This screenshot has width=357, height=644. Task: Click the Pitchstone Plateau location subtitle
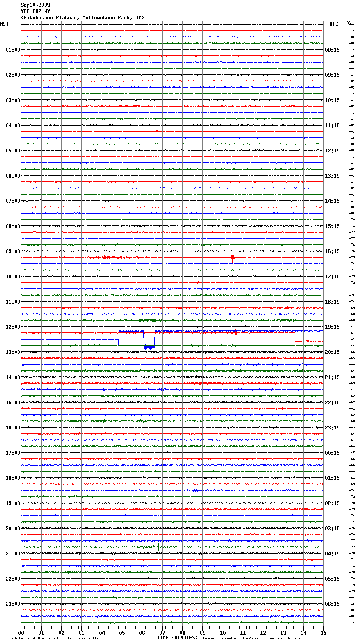(x=82, y=18)
